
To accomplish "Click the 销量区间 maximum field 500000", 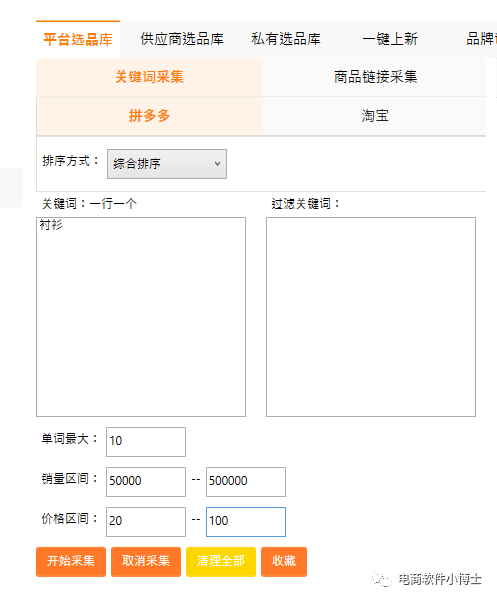I will [246, 482].
